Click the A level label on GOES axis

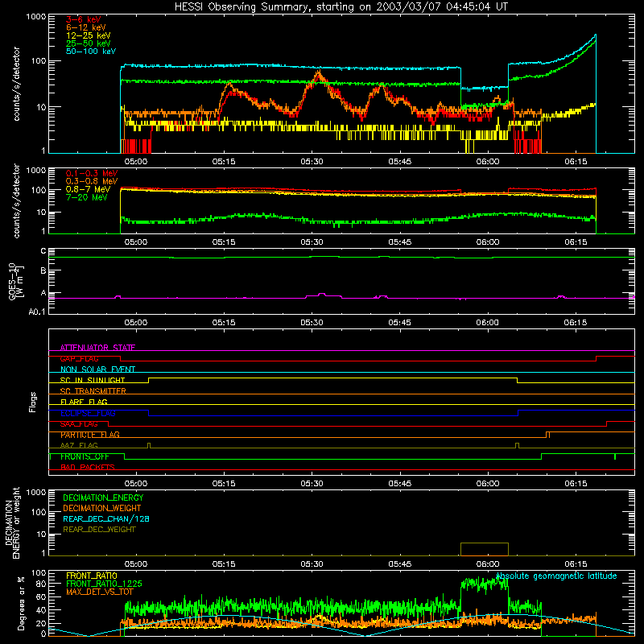[43, 293]
